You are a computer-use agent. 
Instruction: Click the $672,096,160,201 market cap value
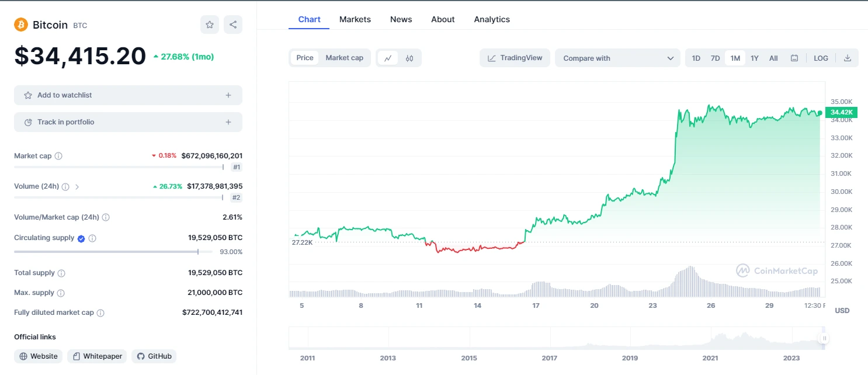212,156
